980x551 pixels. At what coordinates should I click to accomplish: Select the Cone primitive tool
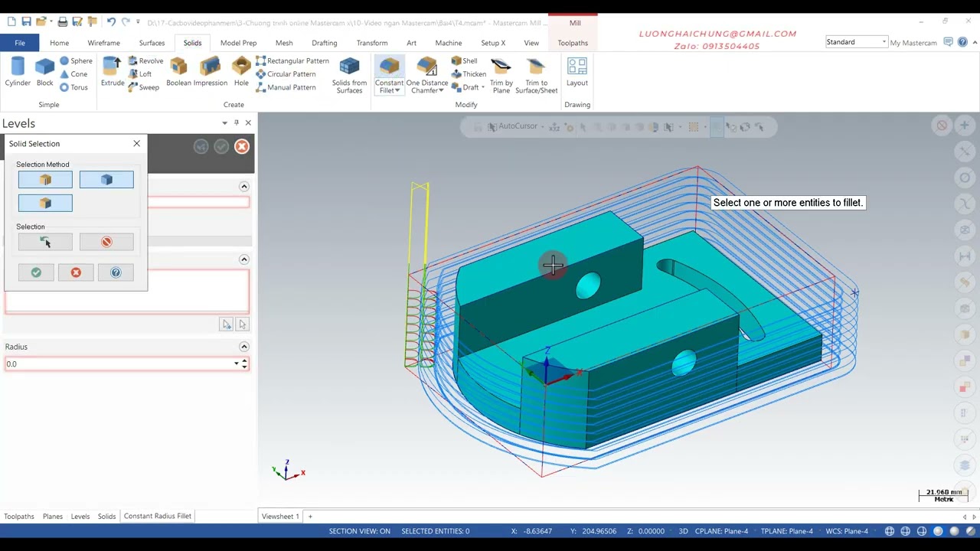pos(73,74)
